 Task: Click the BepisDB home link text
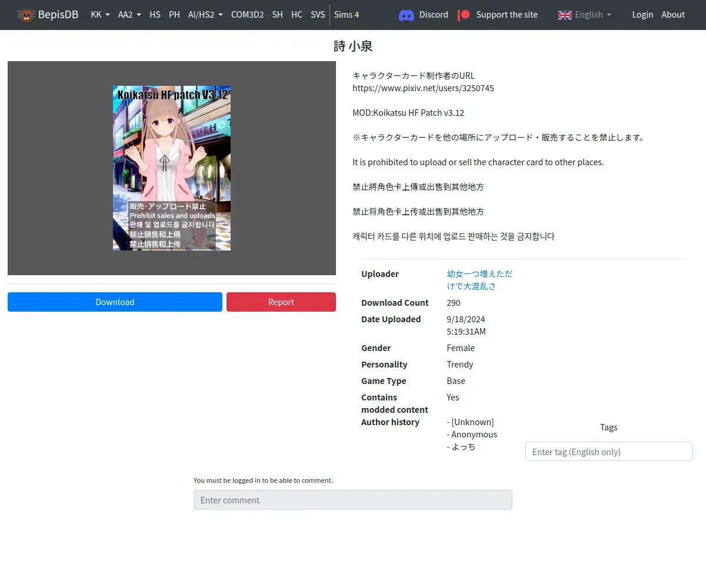pyautogui.click(x=58, y=15)
